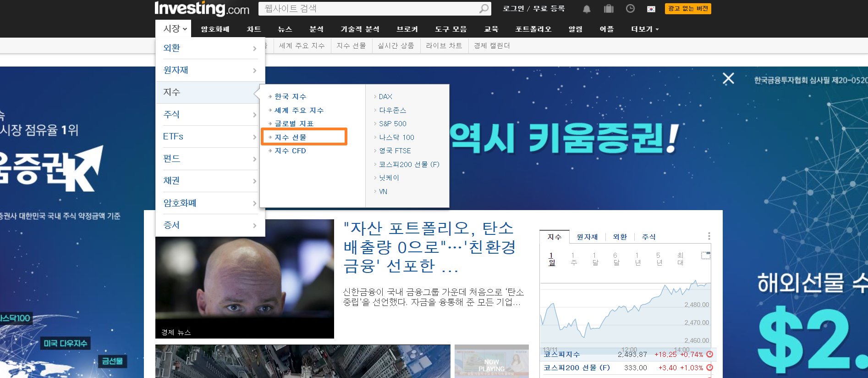
Task: Open the 분석 nav item
Action: 316,29
